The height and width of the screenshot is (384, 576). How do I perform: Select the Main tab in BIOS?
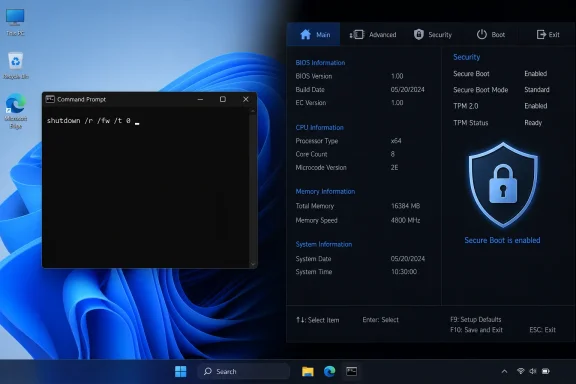[x=314, y=35]
